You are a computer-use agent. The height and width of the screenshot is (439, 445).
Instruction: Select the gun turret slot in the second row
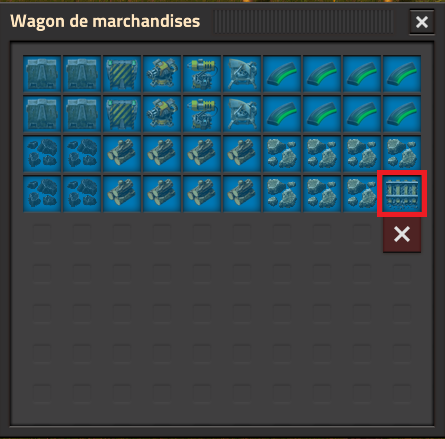[162, 113]
